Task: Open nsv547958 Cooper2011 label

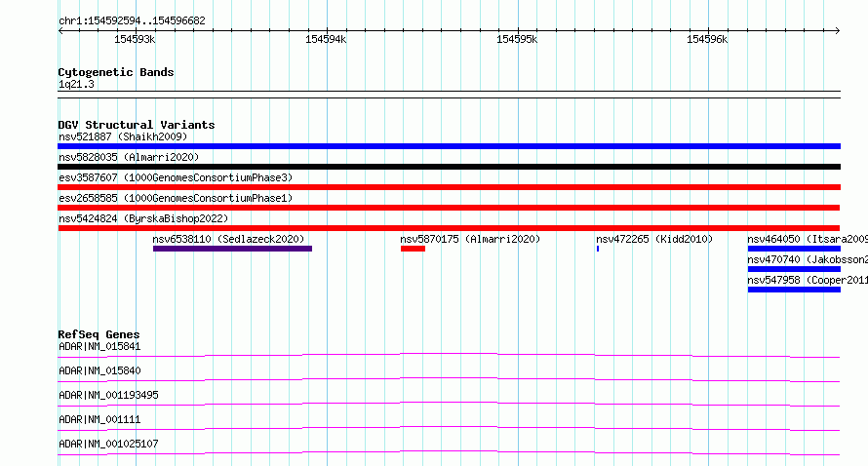Action: coord(808,280)
